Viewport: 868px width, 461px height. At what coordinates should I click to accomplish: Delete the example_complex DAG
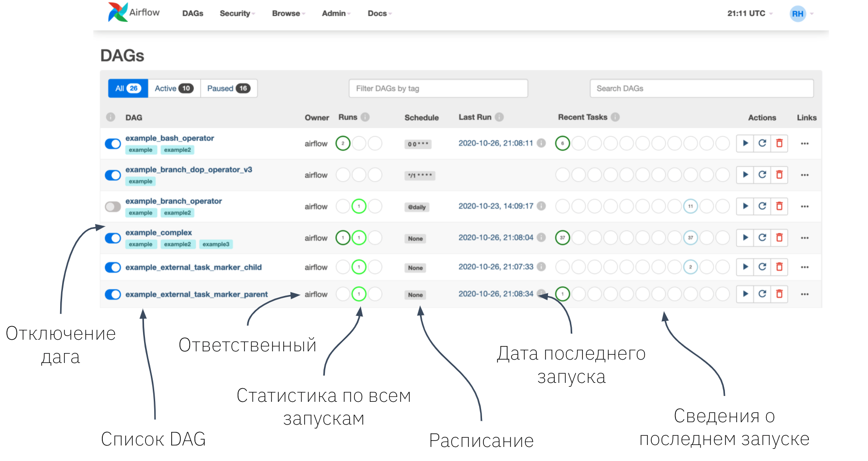pyautogui.click(x=779, y=238)
